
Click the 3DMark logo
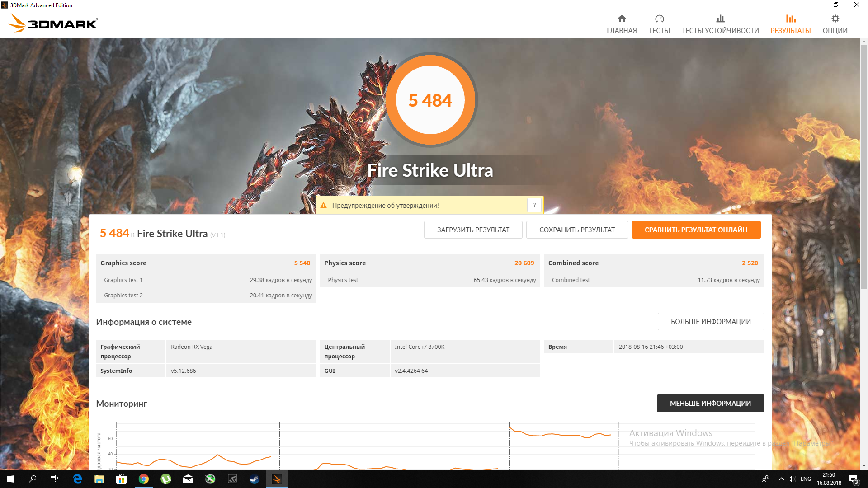coord(53,23)
